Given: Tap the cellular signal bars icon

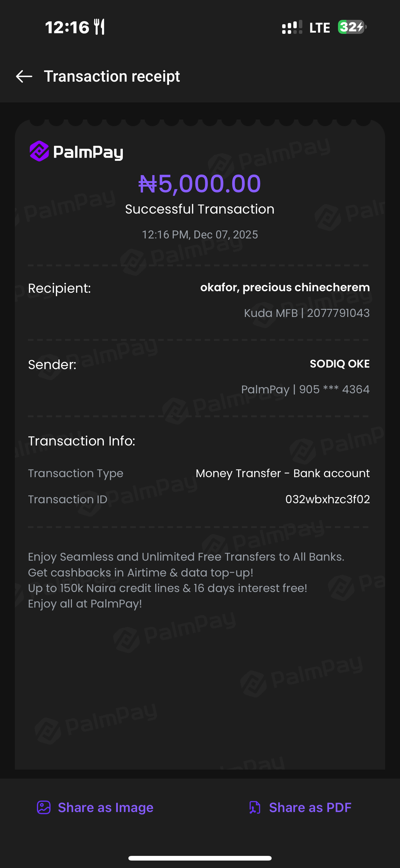Looking at the screenshot, I should (x=292, y=27).
